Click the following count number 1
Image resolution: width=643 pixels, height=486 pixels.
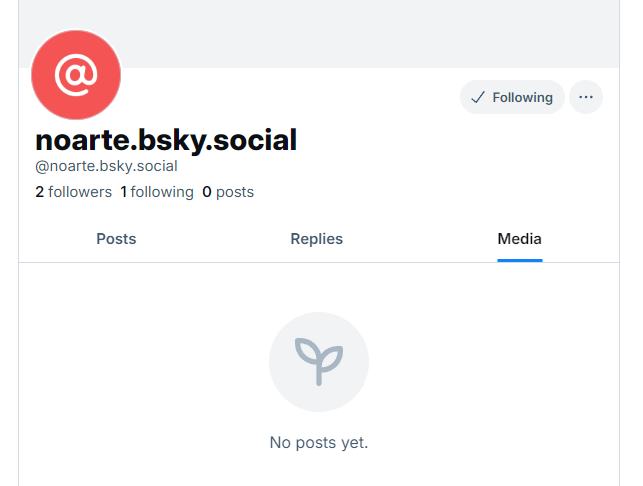pos(123,192)
